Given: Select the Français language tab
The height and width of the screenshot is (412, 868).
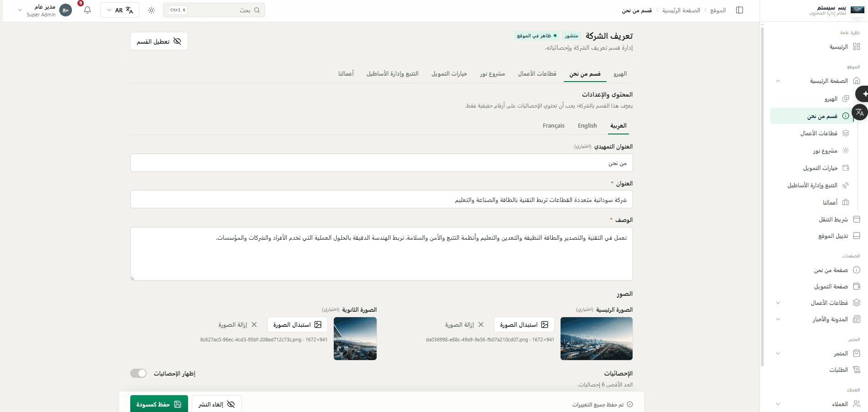Looking at the screenshot, I should click(553, 126).
